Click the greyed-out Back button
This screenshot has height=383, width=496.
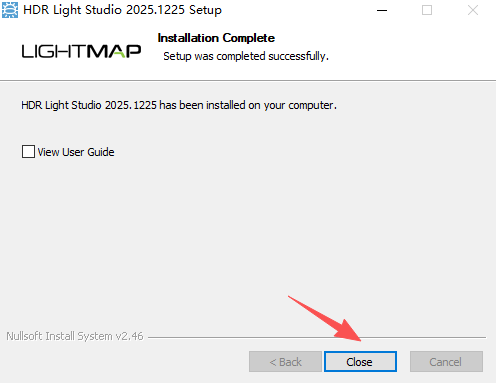(285, 361)
